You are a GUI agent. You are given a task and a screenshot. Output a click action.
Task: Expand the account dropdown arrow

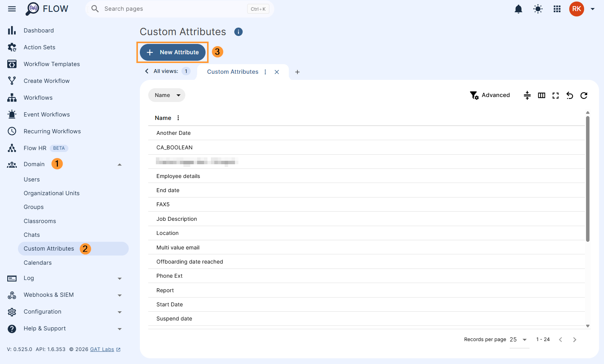593,9
